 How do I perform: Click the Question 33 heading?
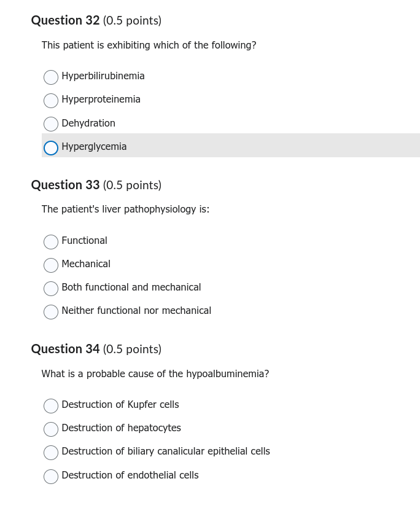point(96,185)
